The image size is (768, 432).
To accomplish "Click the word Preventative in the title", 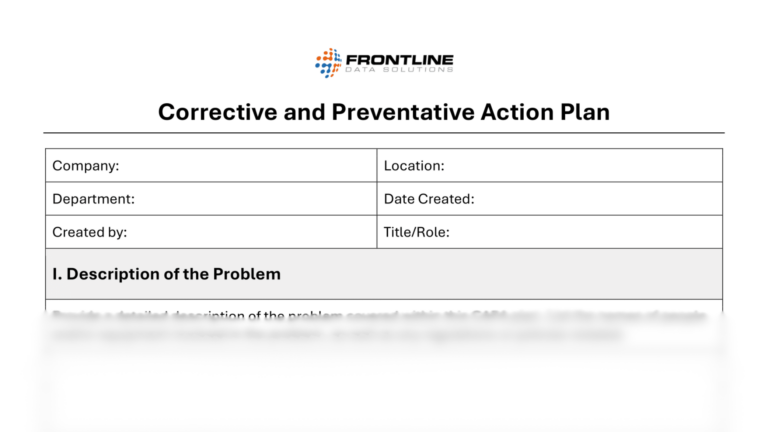I will pos(389,111).
